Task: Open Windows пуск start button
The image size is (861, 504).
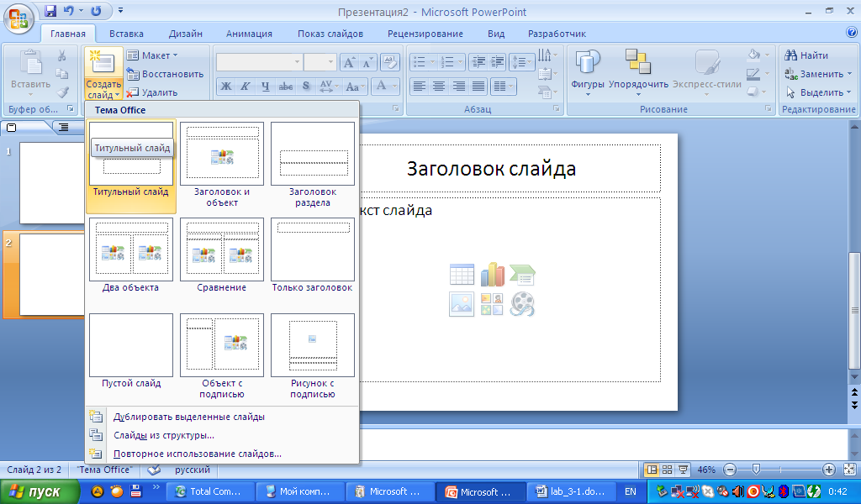Action: pyautogui.click(x=40, y=492)
